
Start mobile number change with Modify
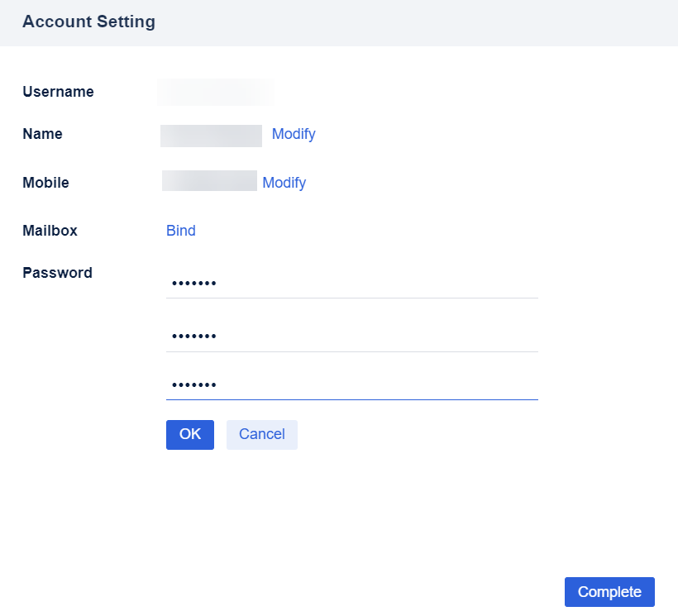284,183
